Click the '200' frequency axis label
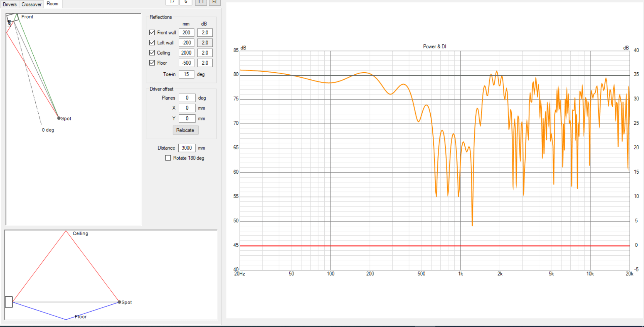The width and height of the screenshot is (644, 327). 370,274
